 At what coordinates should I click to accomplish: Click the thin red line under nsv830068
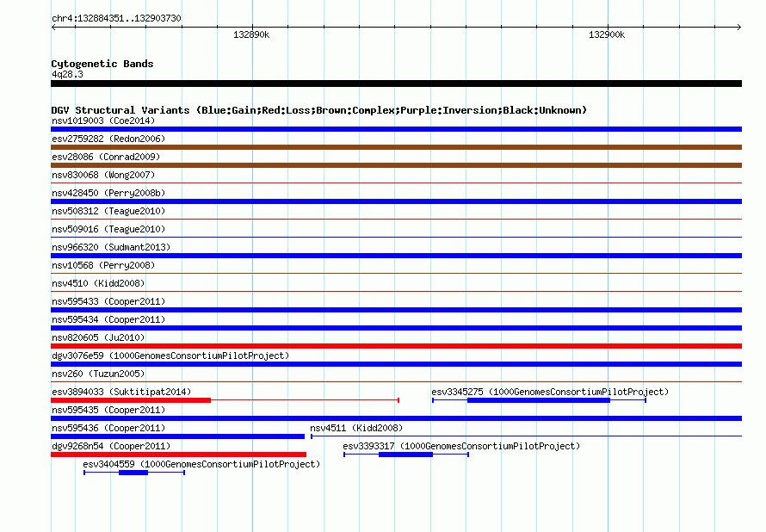pyautogui.click(x=396, y=183)
